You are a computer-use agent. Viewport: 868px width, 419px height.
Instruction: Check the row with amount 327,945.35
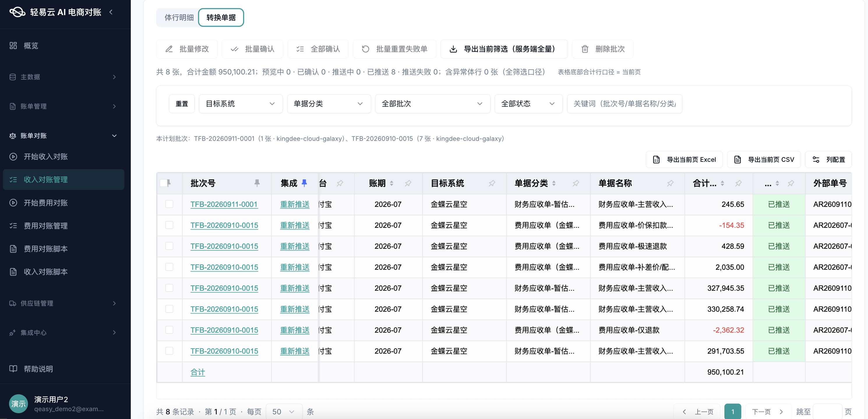click(169, 288)
